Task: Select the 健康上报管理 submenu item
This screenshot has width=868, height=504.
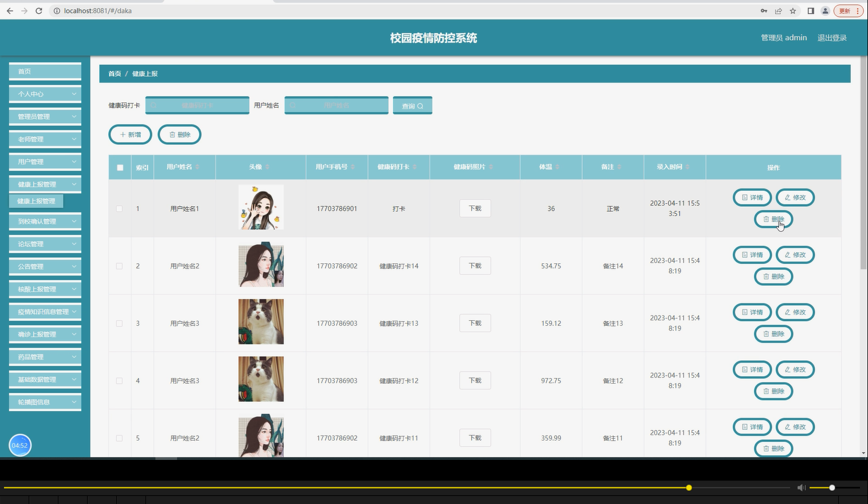Action: (x=36, y=201)
